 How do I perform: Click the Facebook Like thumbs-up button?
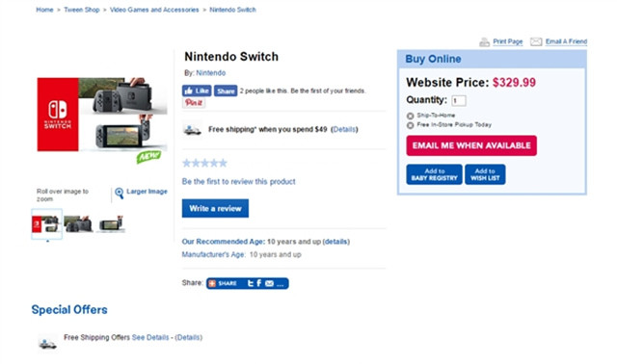click(197, 91)
